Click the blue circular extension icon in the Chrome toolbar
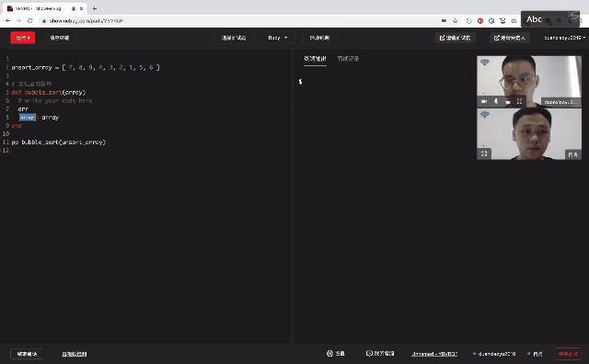Screen dimensions: 589x364 pos(491,21)
